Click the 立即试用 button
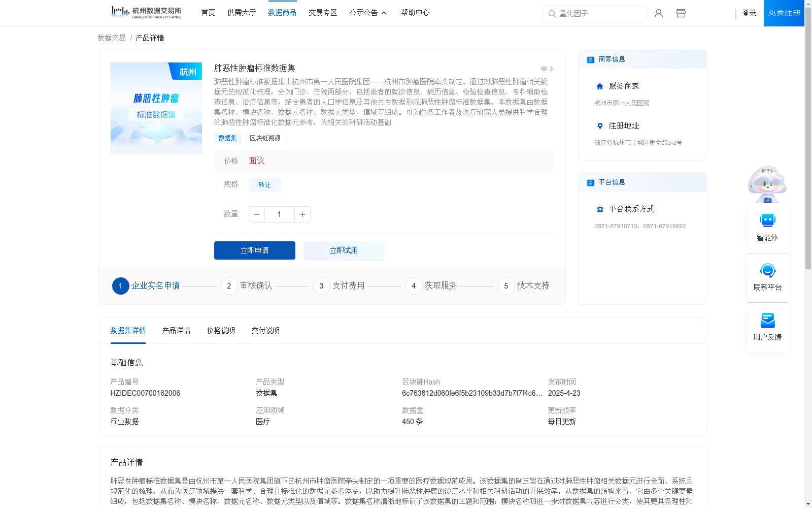 pyautogui.click(x=344, y=250)
